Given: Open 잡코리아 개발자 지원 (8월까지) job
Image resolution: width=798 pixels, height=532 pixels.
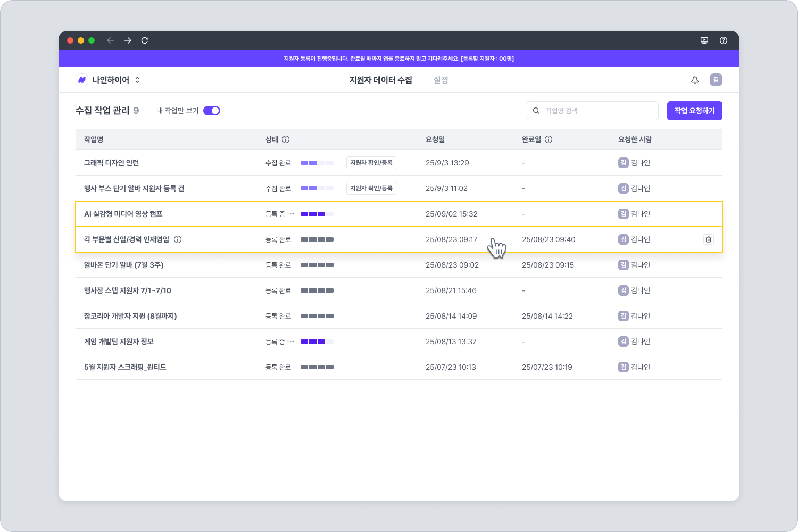Looking at the screenshot, I should pos(130,316).
